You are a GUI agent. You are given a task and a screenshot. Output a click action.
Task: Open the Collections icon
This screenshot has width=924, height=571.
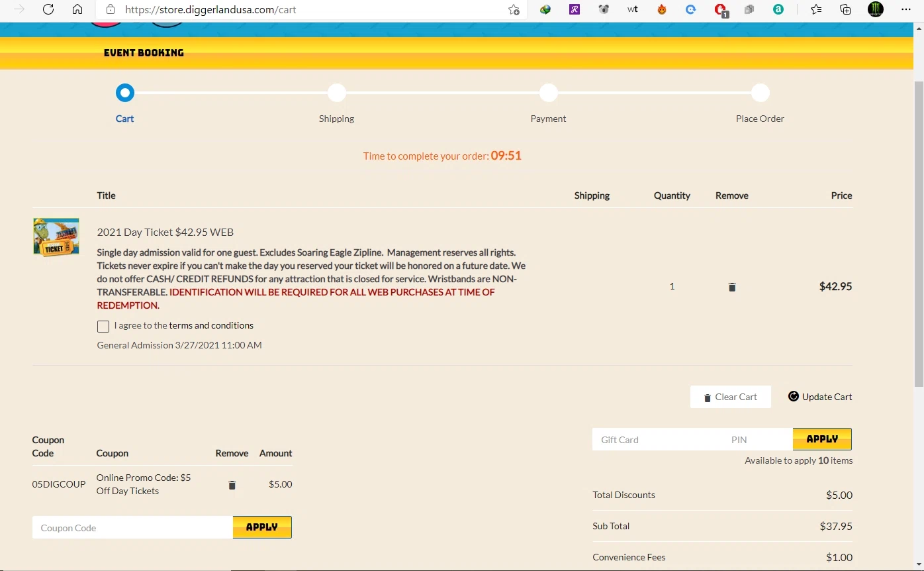point(845,10)
